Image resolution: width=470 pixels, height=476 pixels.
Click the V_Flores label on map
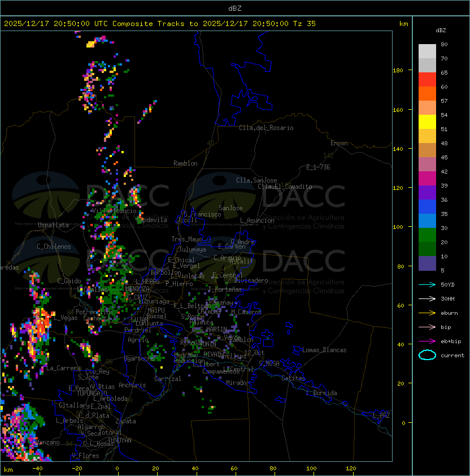(85, 456)
